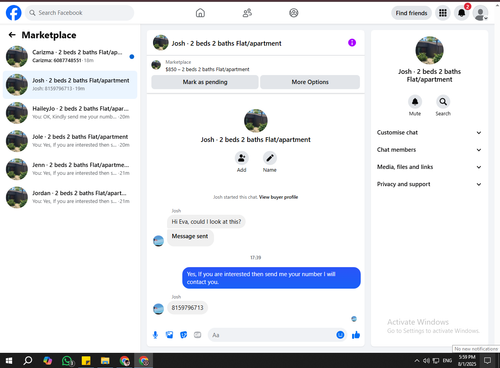This screenshot has height=368, width=500.
Task: Choose a GIF from the composer
Action: tap(197, 335)
